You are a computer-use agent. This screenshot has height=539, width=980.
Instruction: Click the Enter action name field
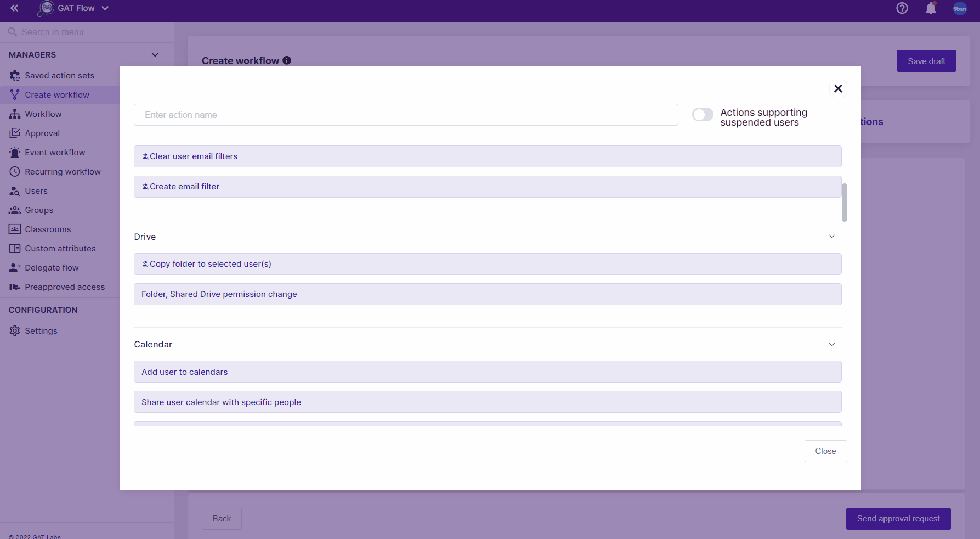pos(406,115)
